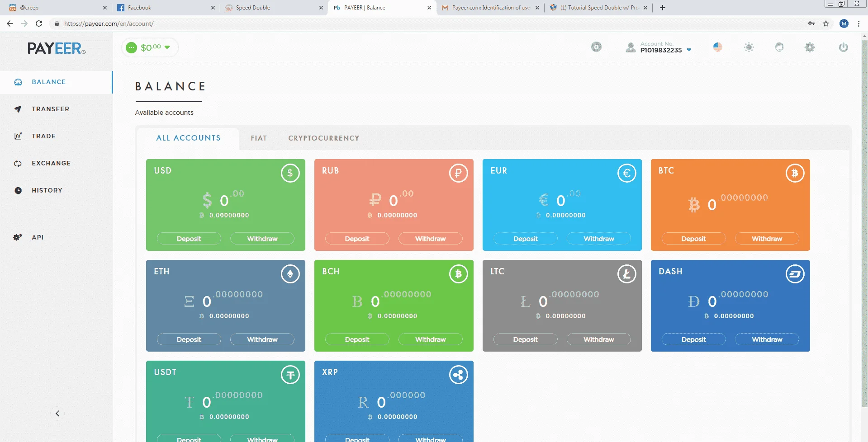Viewport: 868px width, 442px height.
Task: Click the LTC litecoin circle icon
Action: 626,274
